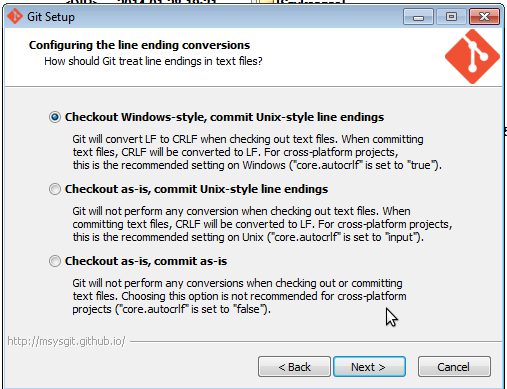The image size is (507, 389).
Task: Click the 'Checkout as-is, commit as-is' label
Action: 146,261
